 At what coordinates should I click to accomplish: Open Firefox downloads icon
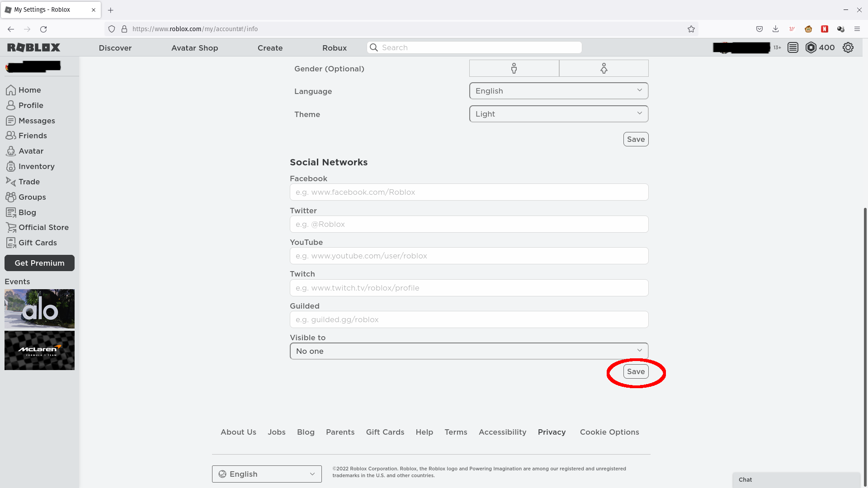click(776, 29)
